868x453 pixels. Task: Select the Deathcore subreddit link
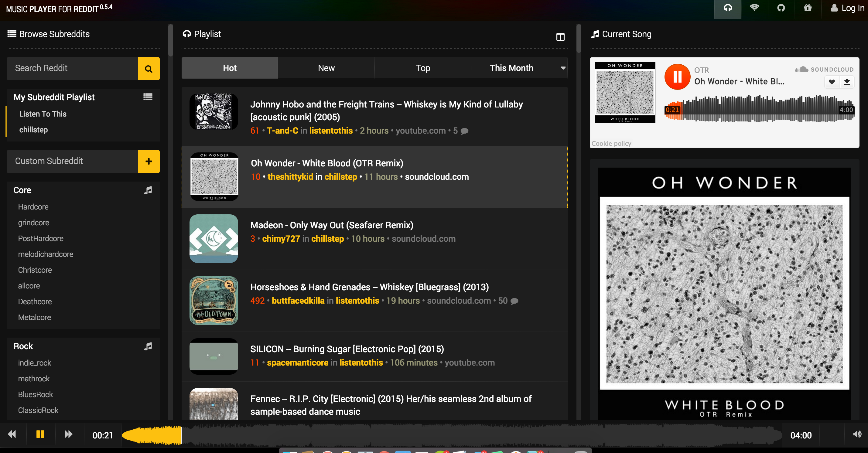click(35, 301)
